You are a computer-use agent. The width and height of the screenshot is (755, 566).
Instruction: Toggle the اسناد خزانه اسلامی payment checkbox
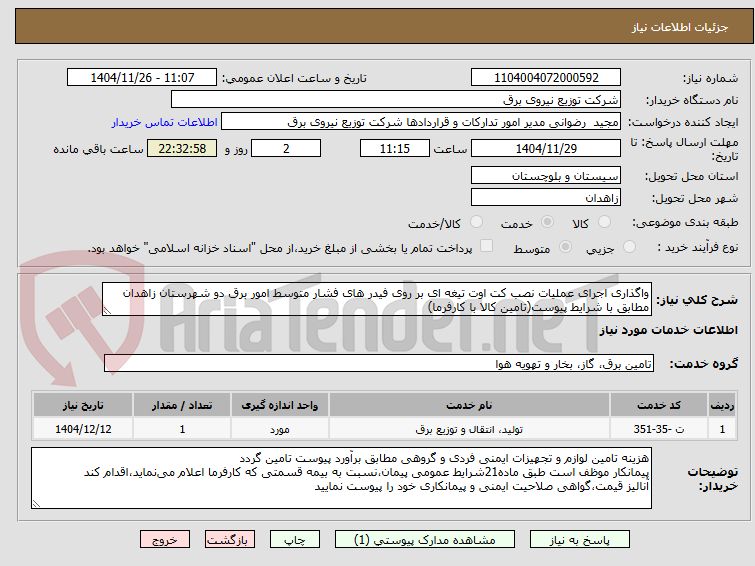point(487,246)
